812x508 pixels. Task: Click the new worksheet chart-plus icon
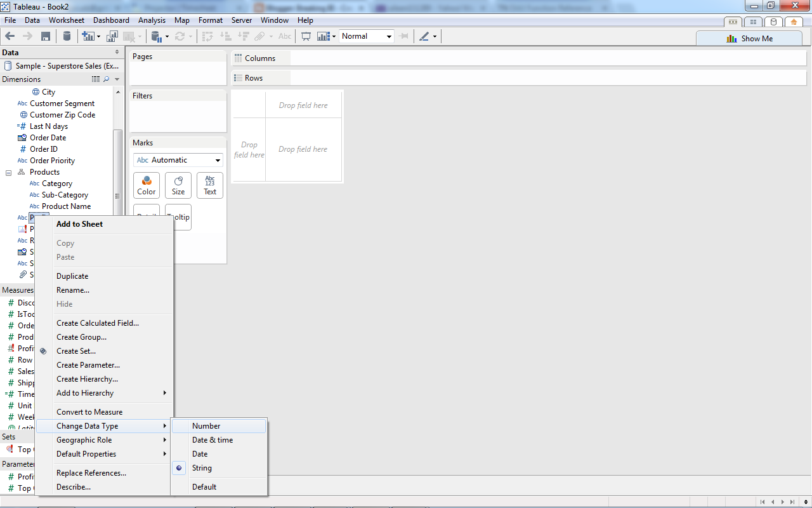(x=88, y=36)
